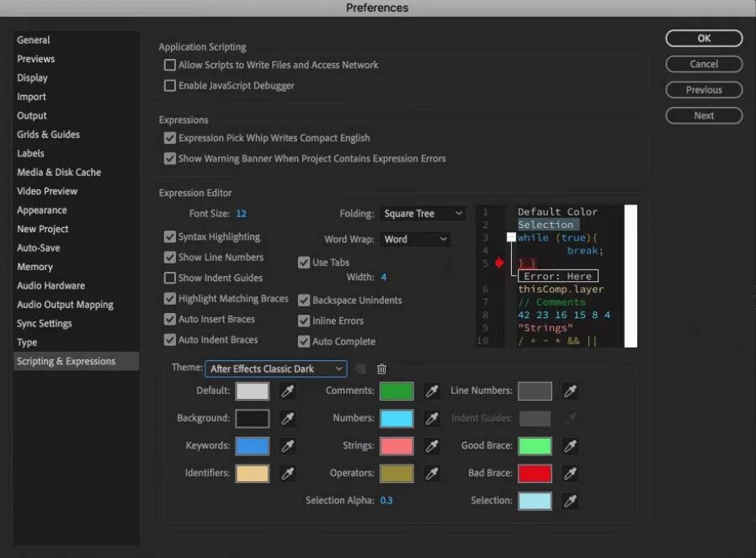The width and height of the screenshot is (756, 558).
Task: Disable Syntax Highlighting checkbox
Action: pos(170,236)
